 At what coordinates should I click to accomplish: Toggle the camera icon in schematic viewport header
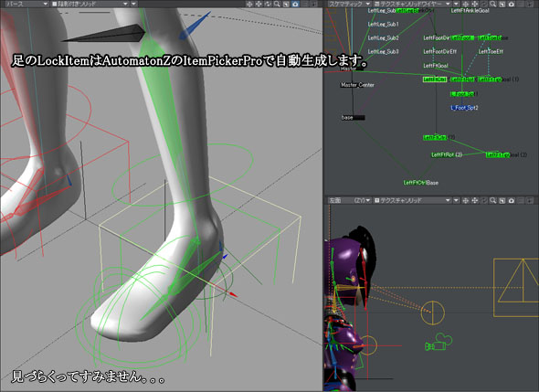[x=512, y=4]
